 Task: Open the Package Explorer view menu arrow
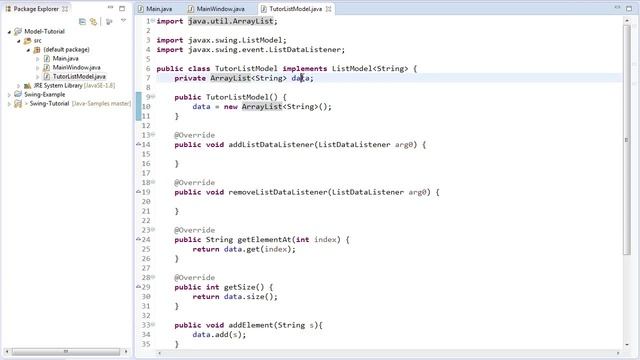(x=123, y=21)
